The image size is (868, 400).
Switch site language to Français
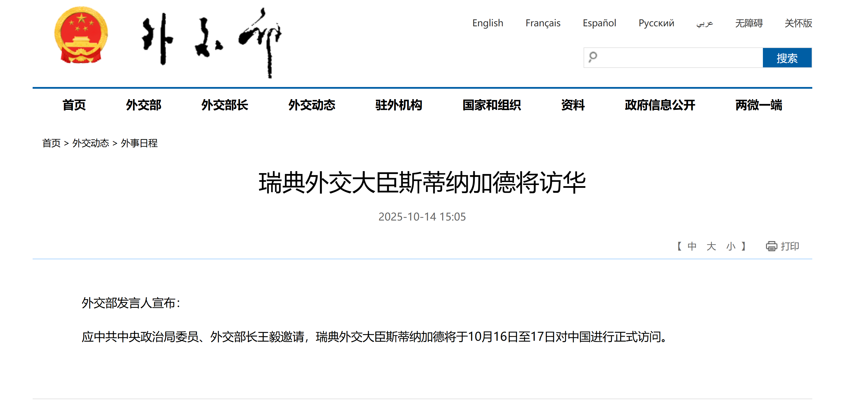pos(543,23)
